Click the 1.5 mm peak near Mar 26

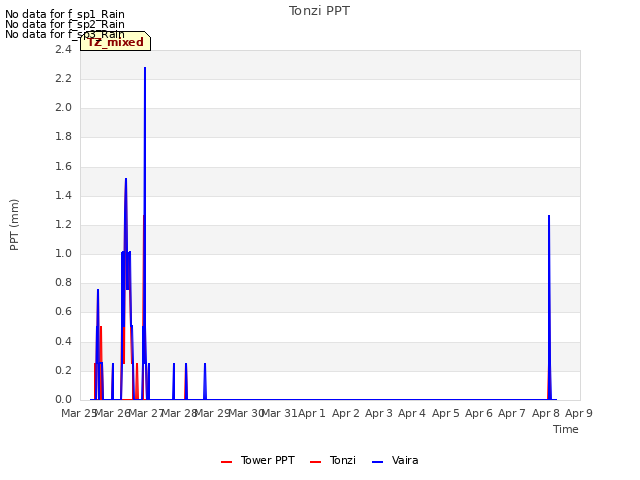126,180
